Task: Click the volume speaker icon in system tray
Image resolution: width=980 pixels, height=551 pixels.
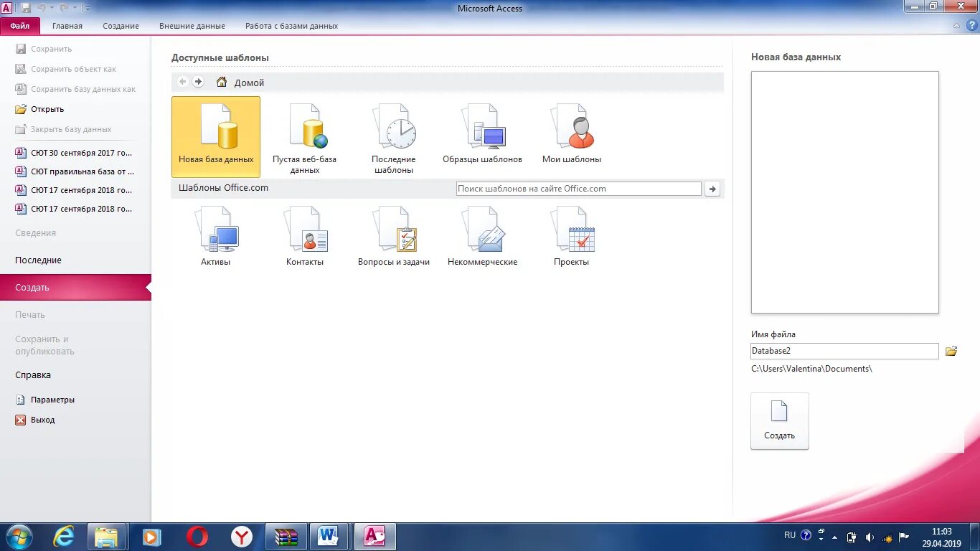Action: point(869,537)
